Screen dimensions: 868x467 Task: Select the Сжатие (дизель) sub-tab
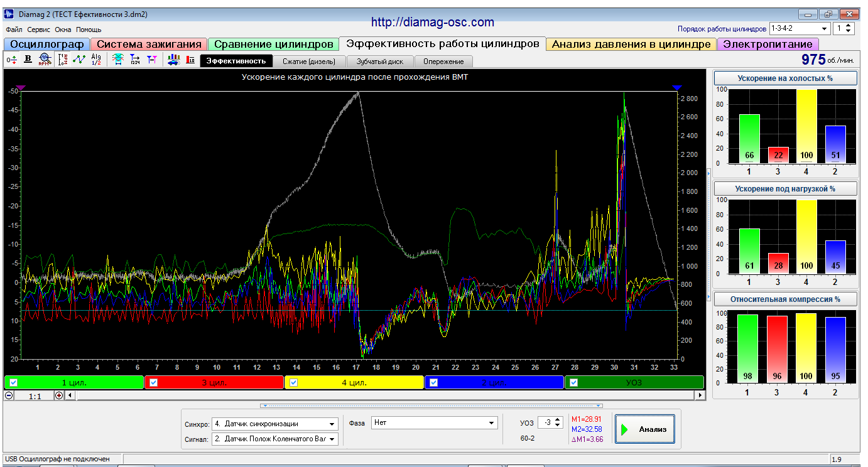tap(308, 61)
